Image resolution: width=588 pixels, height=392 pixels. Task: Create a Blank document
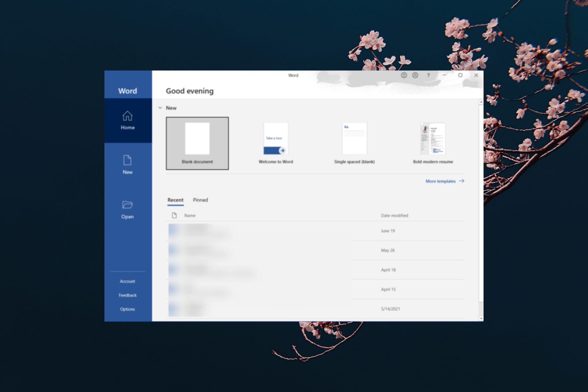197,143
